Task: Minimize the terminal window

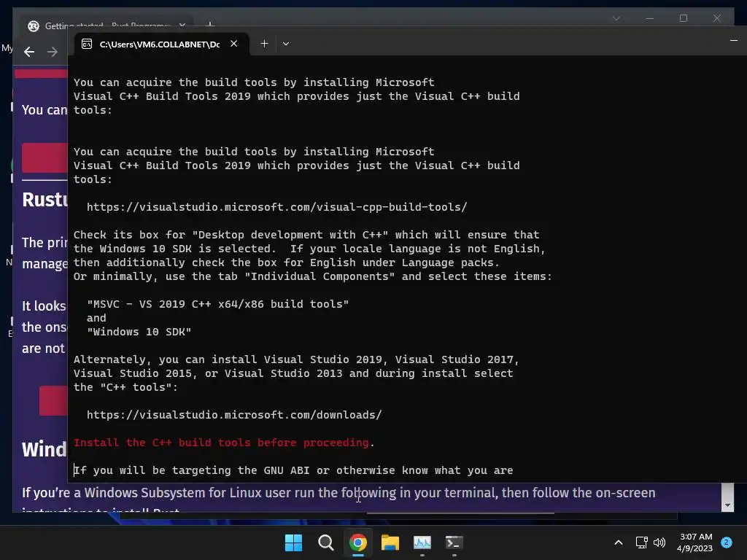Action: coord(734,41)
